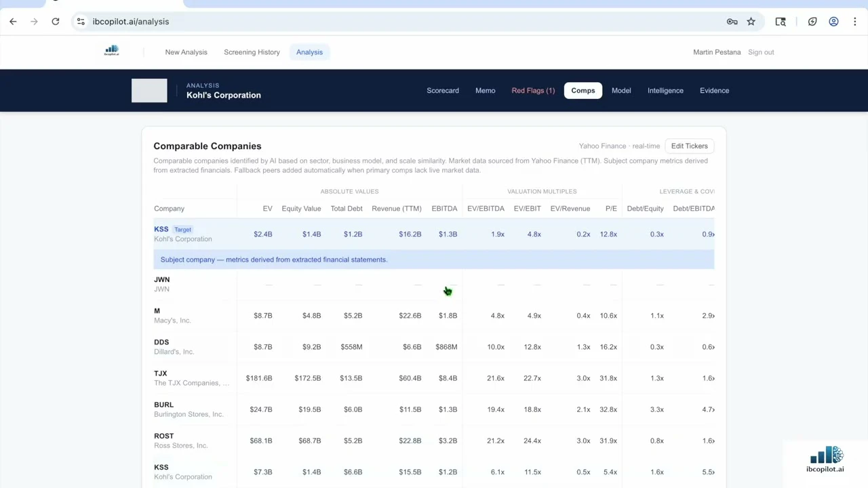Open the tab search icon in browser toolbar
868x488 pixels.
click(x=781, y=22)
